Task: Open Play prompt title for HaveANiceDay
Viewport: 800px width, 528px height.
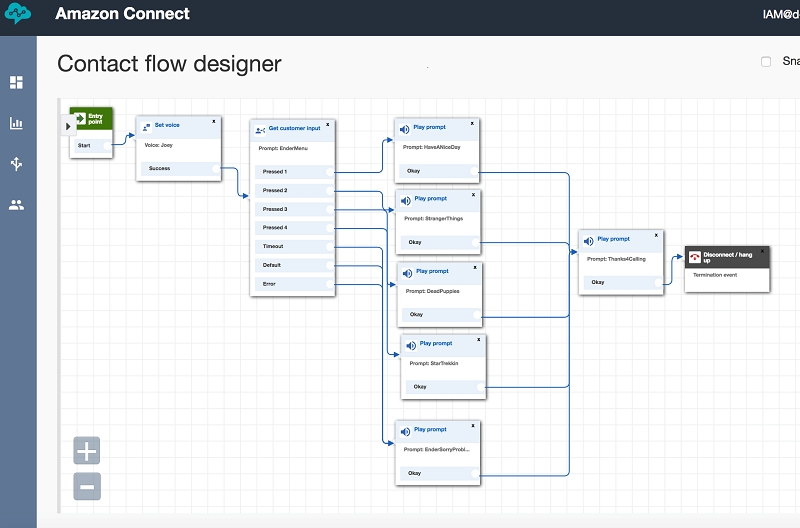Action: (x=430, y=127)
